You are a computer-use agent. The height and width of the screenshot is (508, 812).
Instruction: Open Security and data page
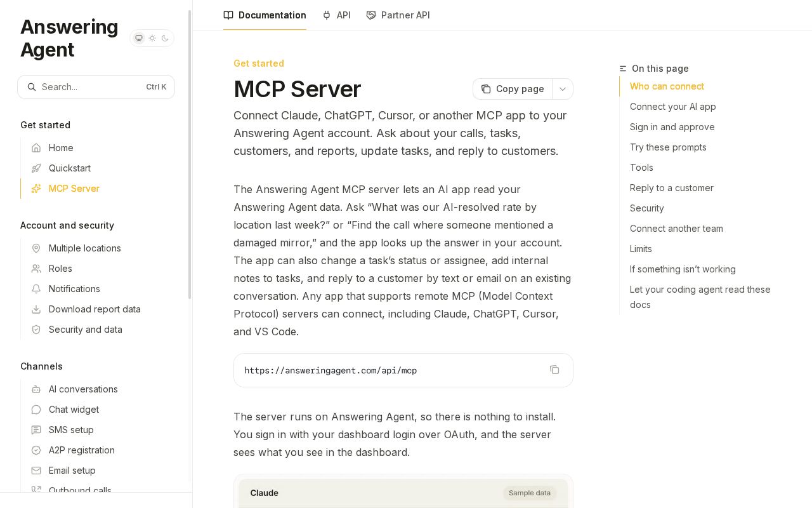pyautogui.click(x=98, y=330)
